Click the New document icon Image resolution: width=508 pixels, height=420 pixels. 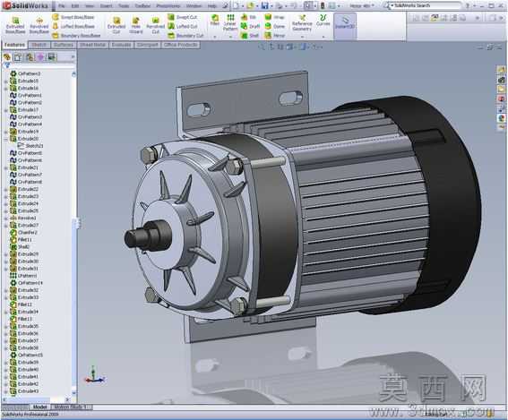(x=237, y=5)
